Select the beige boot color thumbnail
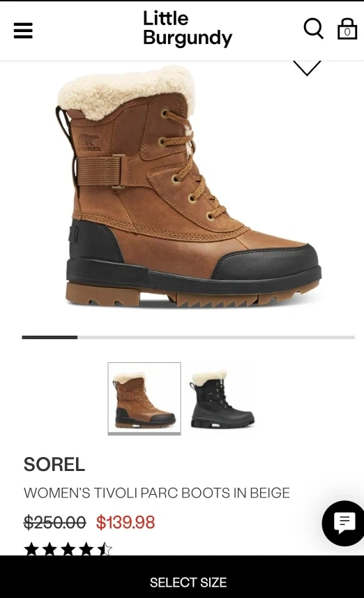The width and height of the screenshot is (364, 598). (x=144, y=398)
